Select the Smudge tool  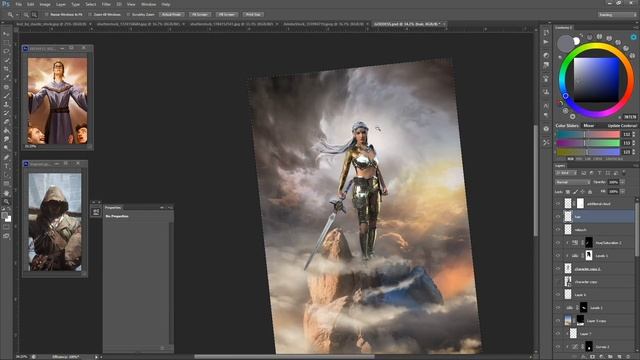click(x=6, y=140)
